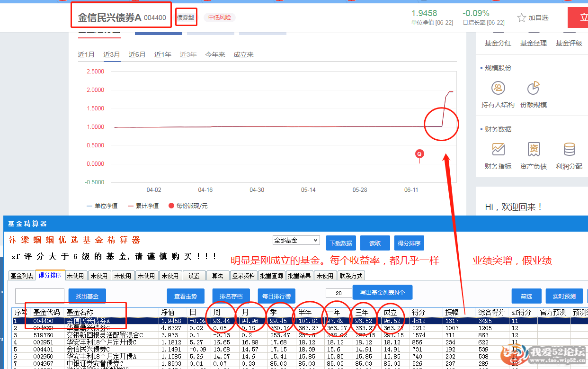Open 持有人结构 holder structure icon
This screenshot has height=369, width=588.
coord(498,88)
